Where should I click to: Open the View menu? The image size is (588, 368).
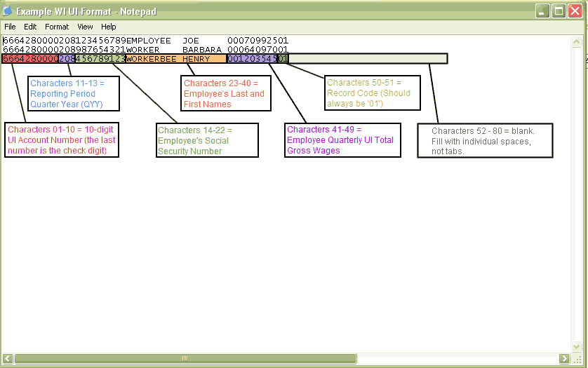click(x=85, y=27)
